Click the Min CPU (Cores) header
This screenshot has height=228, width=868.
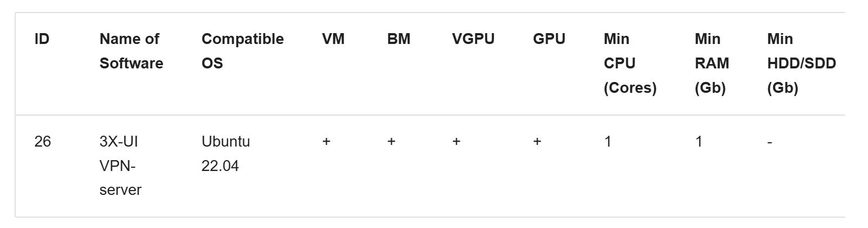point(630,63)
